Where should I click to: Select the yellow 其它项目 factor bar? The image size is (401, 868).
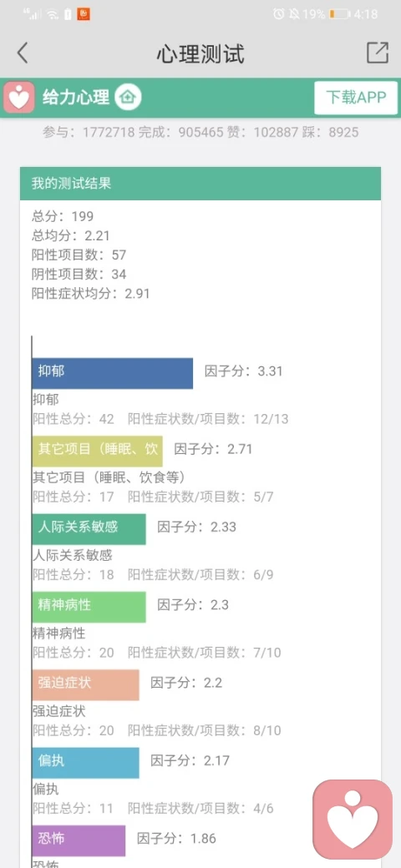98,452
